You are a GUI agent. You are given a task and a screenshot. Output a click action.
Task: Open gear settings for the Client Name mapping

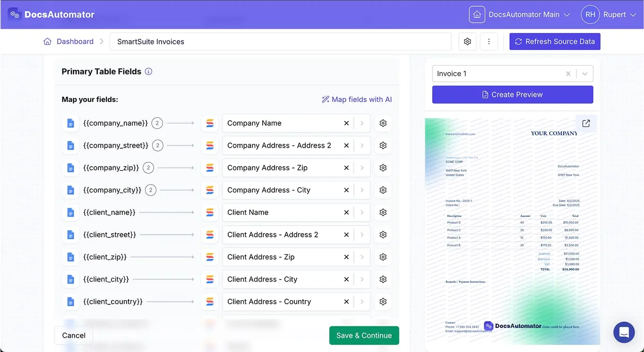[x=383, y=212]
